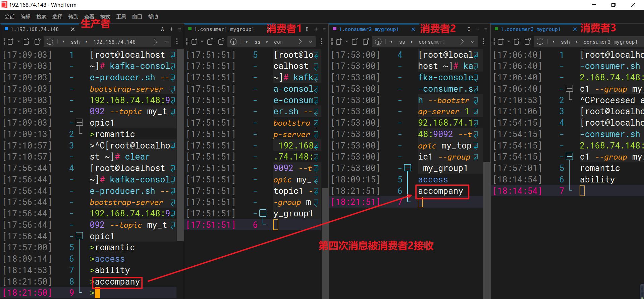Click new session icon in consumer1 pane toolbar

194,42
